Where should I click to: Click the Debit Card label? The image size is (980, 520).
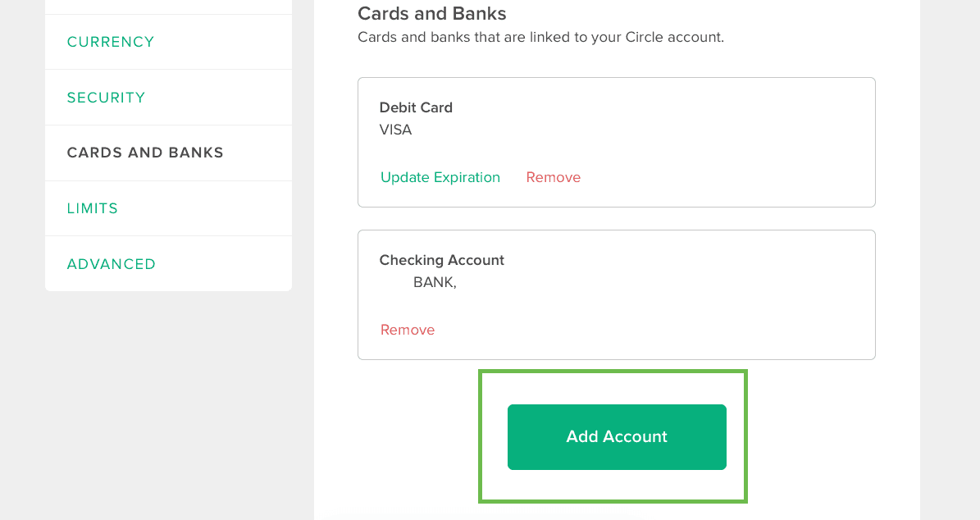pyautogui.click(x=416, y=107)
